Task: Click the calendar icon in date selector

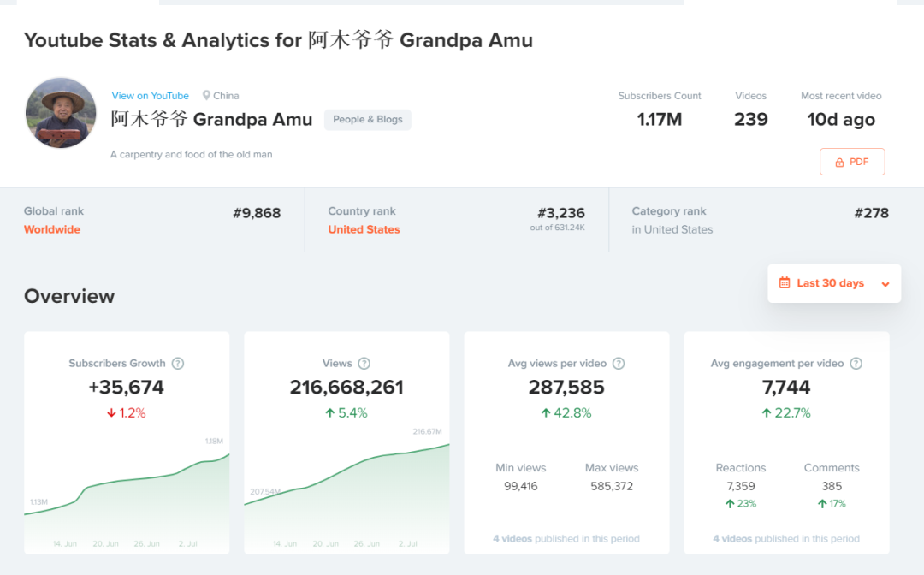Action: [x=785, y=282]
